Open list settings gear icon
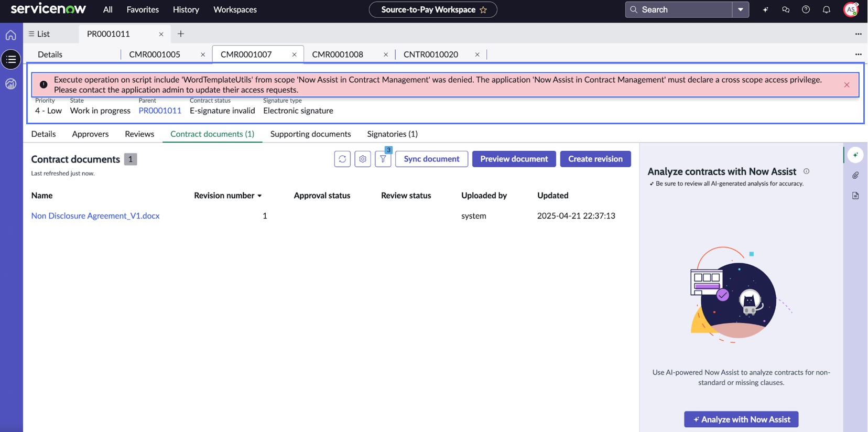This screenshot has width=868, height=432. (363, 159)
